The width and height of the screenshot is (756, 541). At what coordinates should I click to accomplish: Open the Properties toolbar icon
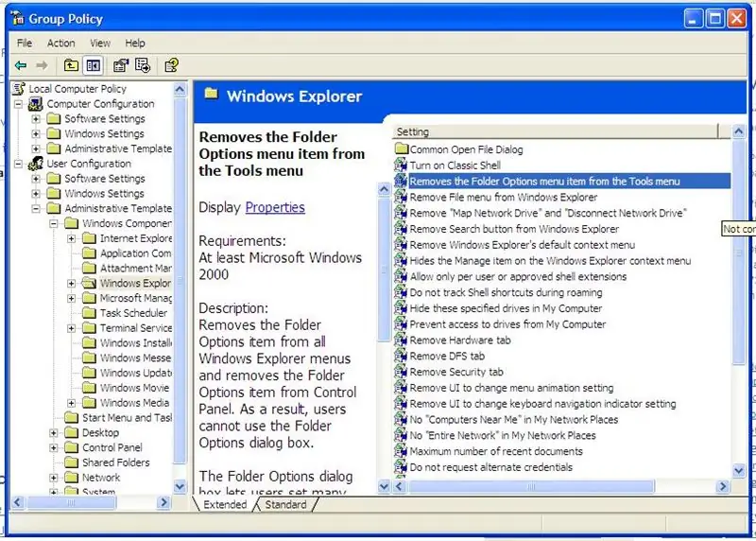(121, 65)
